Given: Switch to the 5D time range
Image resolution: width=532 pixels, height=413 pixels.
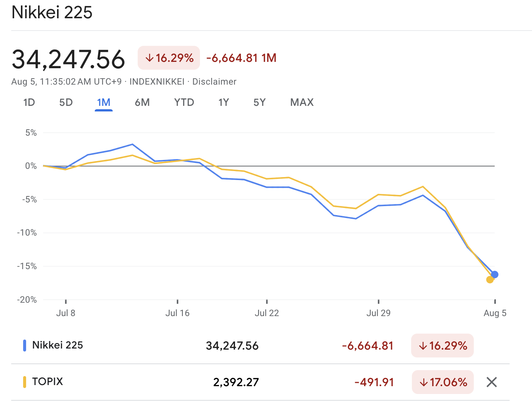Looking at the screenshot, I should coord(66,102).
